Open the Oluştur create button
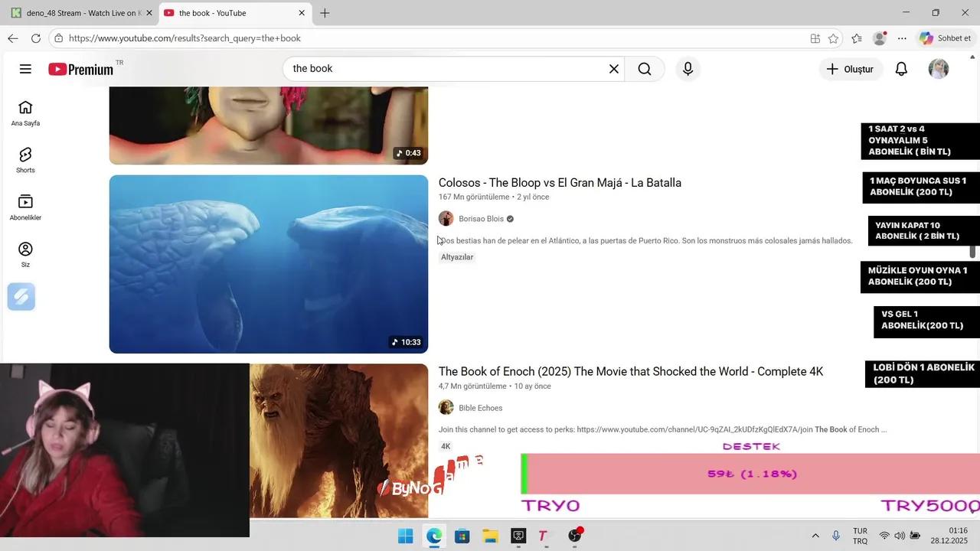Image resolution: width=980 pixels, height=551 pixels. click(850, 69)
